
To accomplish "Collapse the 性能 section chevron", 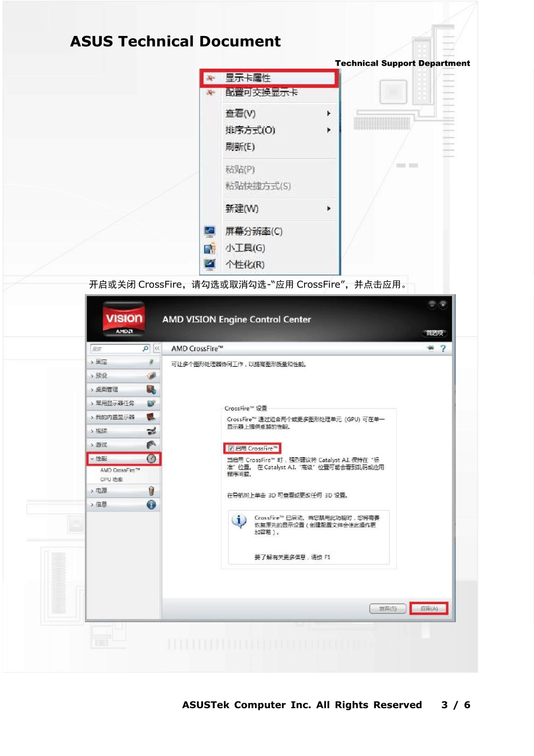I will click(92, 459).
